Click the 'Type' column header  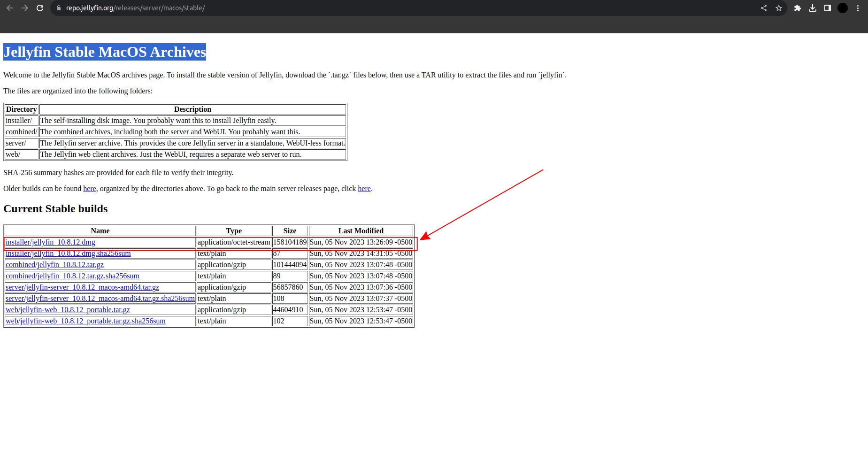(x=234, y=231)
